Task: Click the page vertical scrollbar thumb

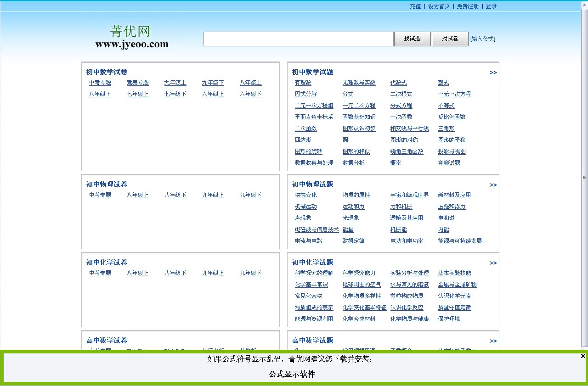Action: [584, 177]
